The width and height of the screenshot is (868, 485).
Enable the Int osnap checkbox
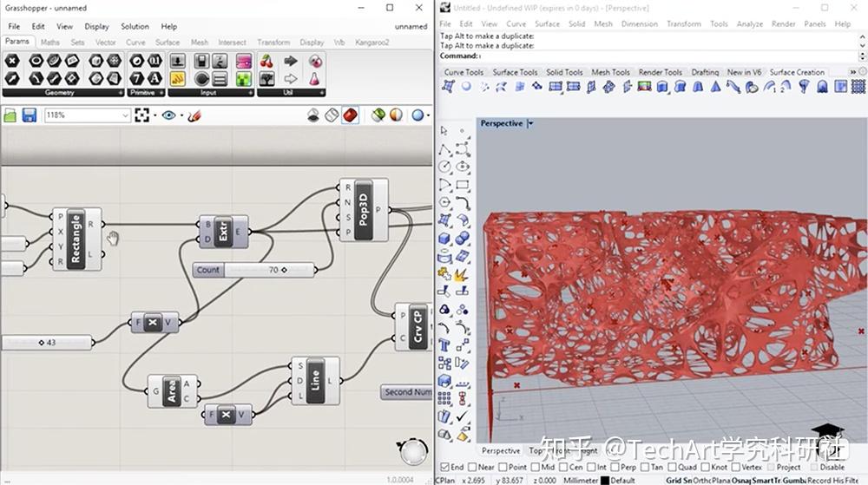(591, 468)
